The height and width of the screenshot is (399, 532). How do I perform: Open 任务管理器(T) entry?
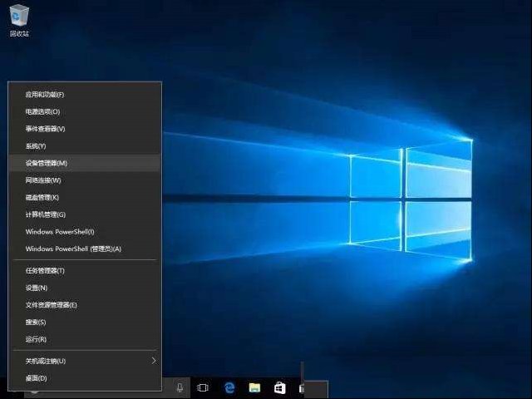[85, 271]
